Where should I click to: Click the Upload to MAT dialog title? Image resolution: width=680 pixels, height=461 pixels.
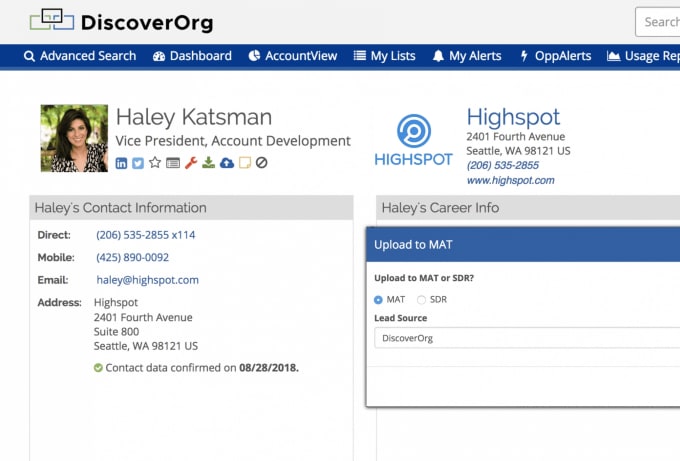click(x=413, y=245)
